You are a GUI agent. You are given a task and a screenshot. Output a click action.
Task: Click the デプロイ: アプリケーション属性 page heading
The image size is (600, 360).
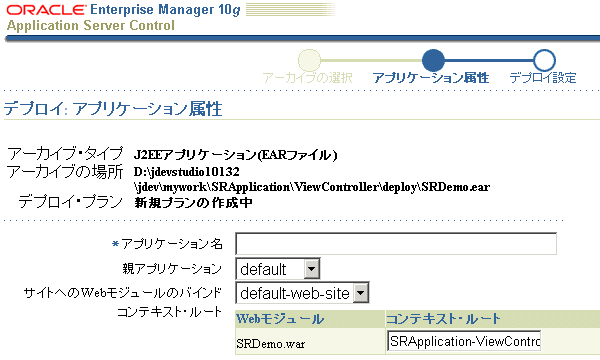pyautogui.click(x=113, y=109)
